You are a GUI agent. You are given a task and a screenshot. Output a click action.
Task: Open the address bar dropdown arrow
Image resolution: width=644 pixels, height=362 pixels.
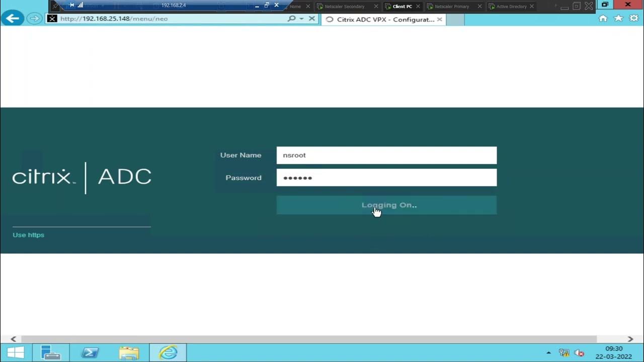tap(301, 19)
